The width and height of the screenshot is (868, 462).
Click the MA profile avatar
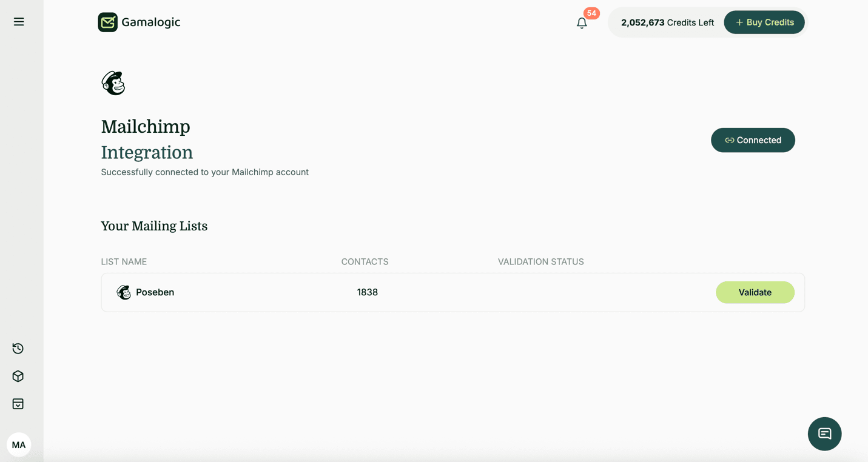(x=19, y=444)
